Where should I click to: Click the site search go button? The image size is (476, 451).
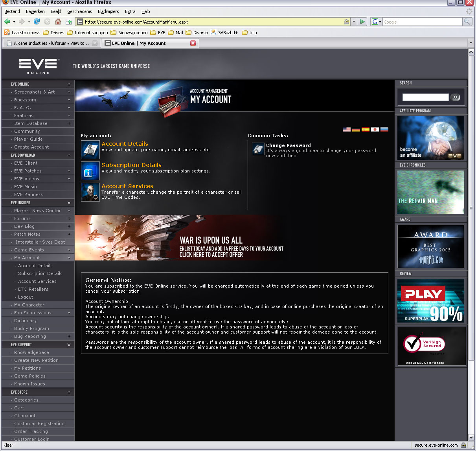click(456, 97)
